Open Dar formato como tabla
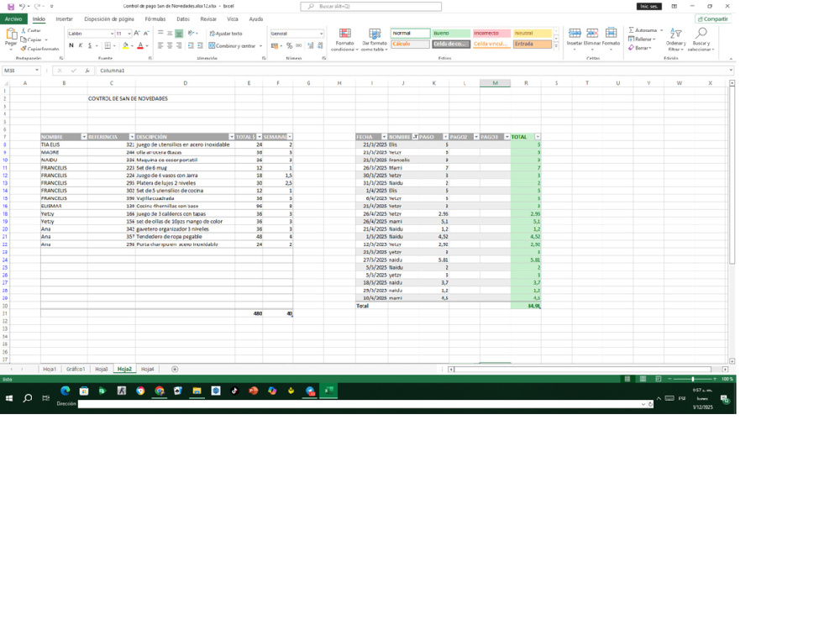Viewport: 840px width, 630px height. 375,40
